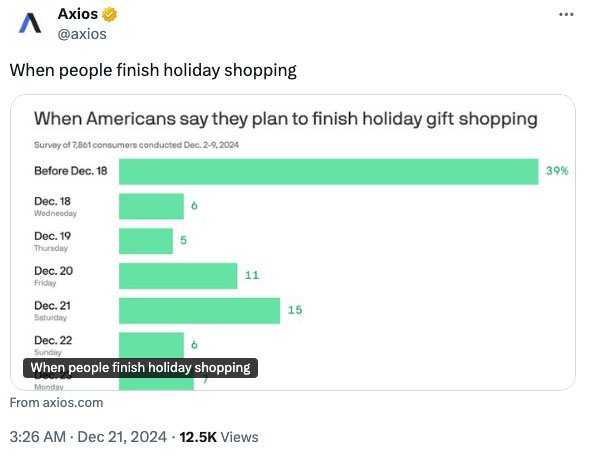Click the Dec. 22 Sunday bar

(x=151, y=345)
